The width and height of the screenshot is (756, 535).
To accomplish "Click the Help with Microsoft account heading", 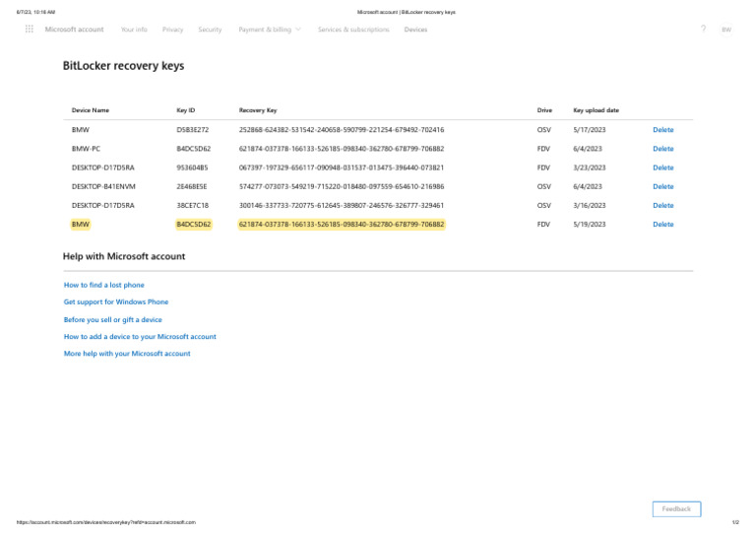I will pos(124,256).
